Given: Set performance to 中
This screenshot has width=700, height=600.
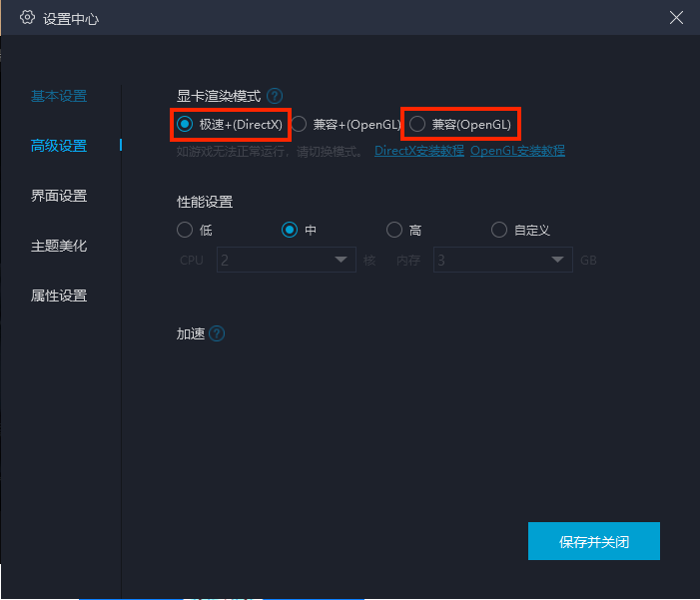Looking at the screenshot, I should [x=290, y=230].
